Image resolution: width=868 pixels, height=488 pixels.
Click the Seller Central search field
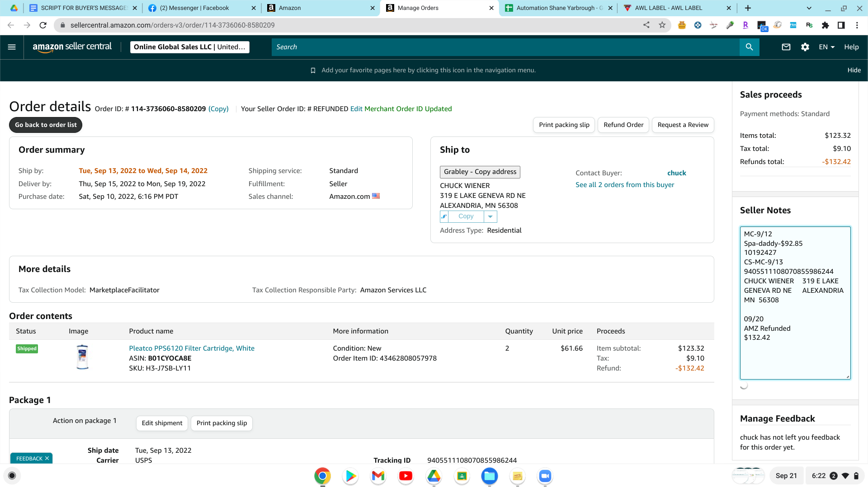coord(505,47)
